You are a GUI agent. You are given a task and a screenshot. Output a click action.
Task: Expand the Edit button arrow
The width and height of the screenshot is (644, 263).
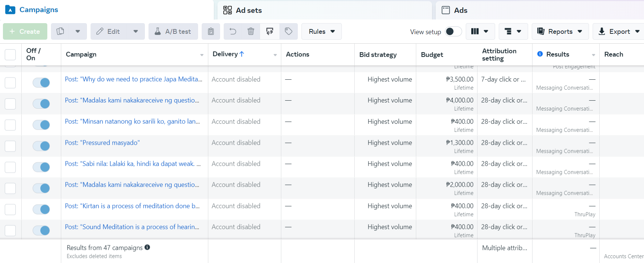[136, 32]
